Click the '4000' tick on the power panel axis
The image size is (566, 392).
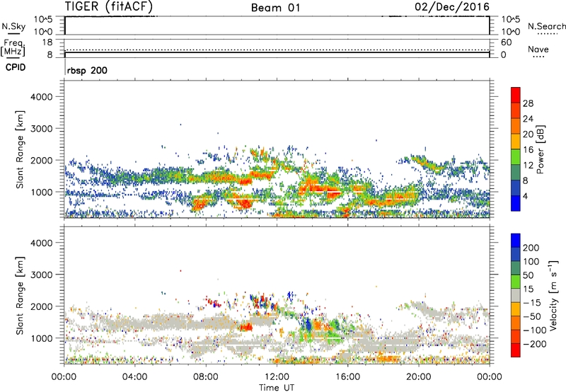(41, 97)
